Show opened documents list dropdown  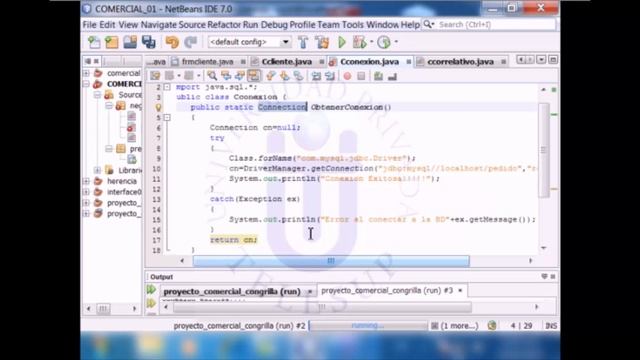(541, 60)
